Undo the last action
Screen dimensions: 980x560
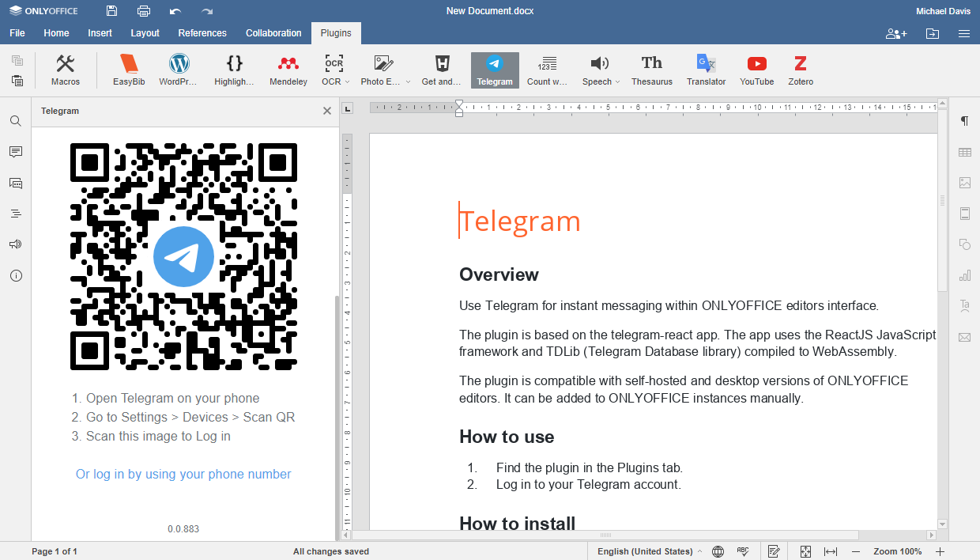pos(175,11)
